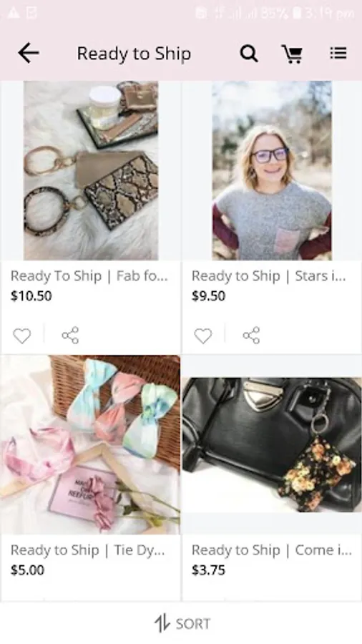Screen dimensions: 362x644
Task: Tap the back arrow icon
Action: tap(29, 53)
